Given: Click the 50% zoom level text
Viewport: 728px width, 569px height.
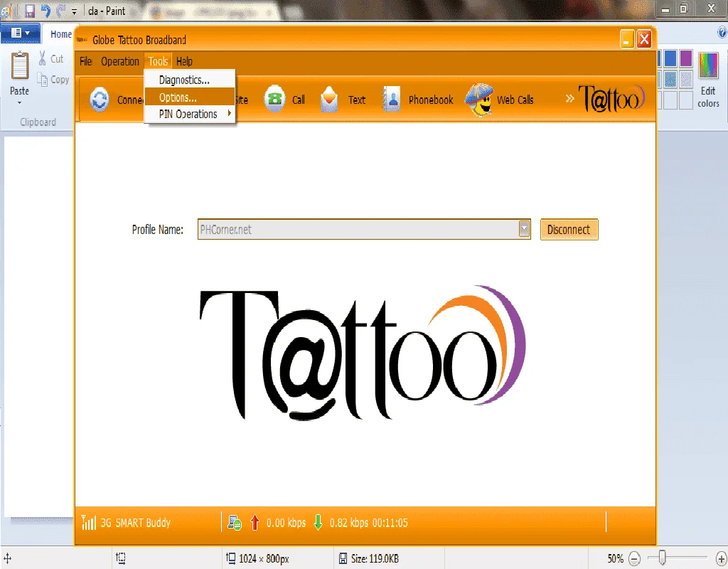Looking at the screenshot, I should (615, 558).
